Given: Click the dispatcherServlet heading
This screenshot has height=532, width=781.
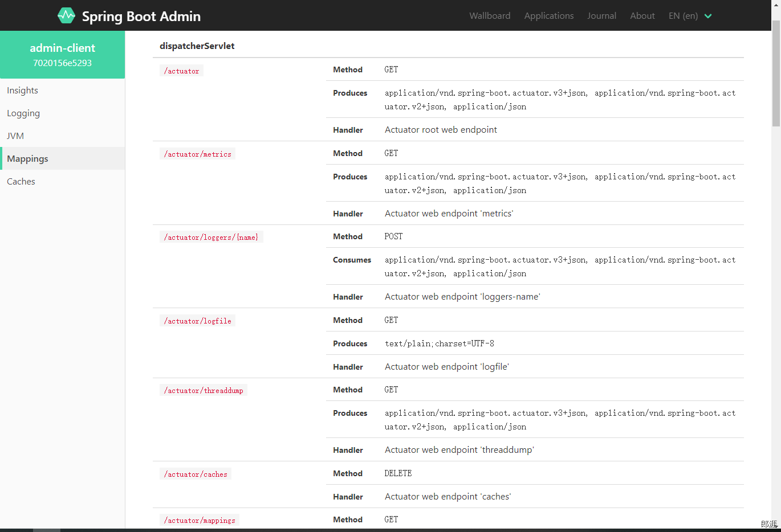Looking at the screenshot, I should (x=197, y=46).
